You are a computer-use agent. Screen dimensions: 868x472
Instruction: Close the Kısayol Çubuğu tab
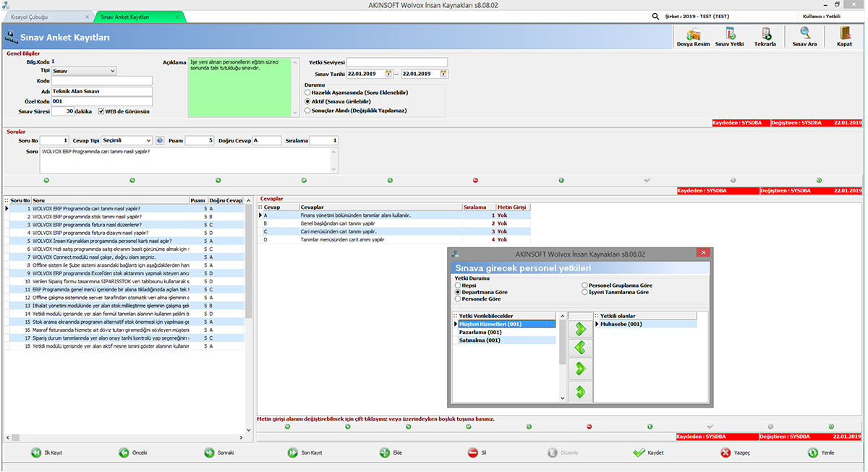(88, 16)
